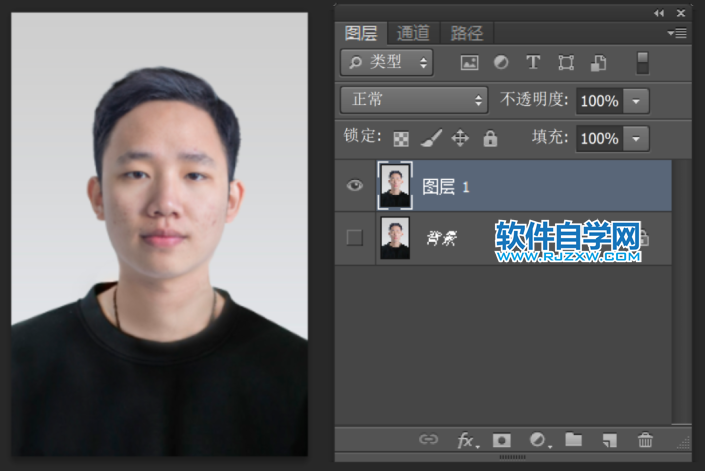
Task: Open the 正常 blend mode dropdown
Action: tap(414, 100)
